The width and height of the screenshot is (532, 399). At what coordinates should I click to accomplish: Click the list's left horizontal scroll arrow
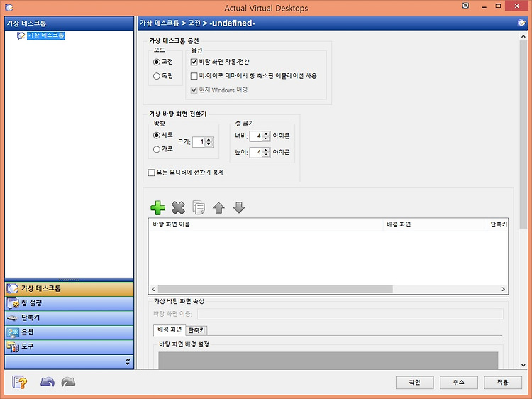(x=153, y=290)
